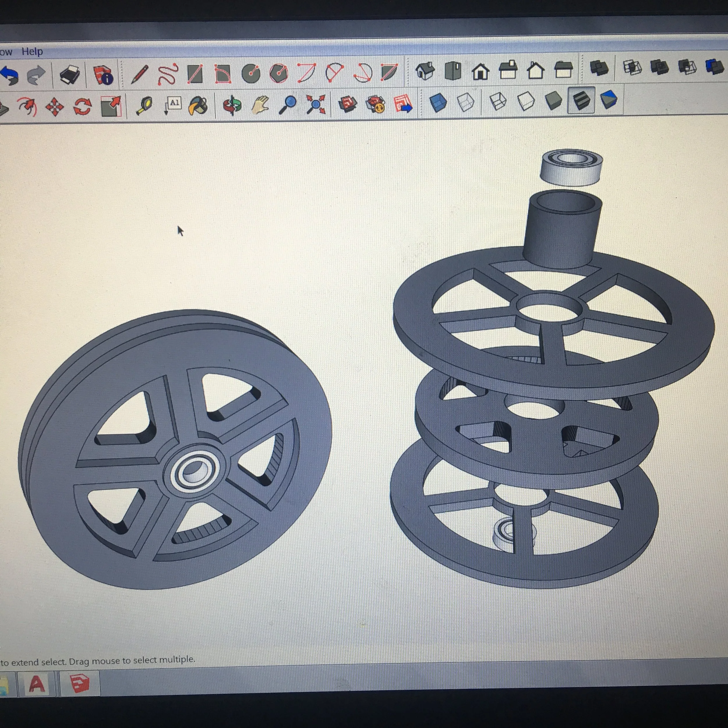Toggle X-Ray face style
The image size is (728, 728).
(438, 102)
